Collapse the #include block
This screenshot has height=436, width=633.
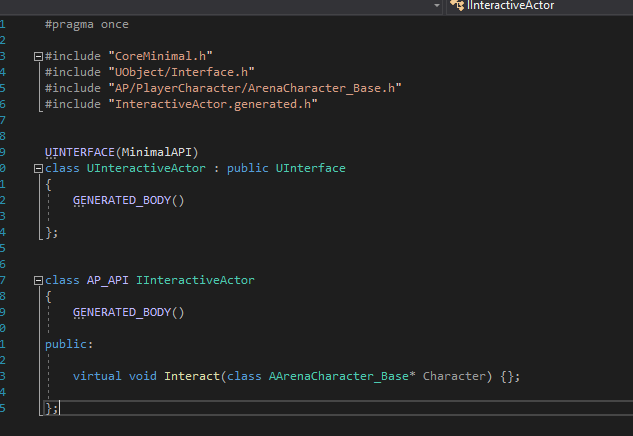point(38,57)
